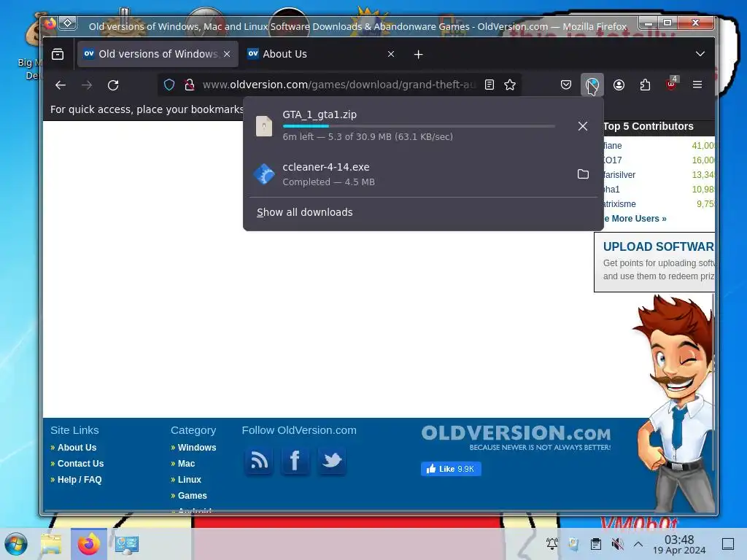This screenshot has height=560, width=747.
Task: Toggle the downloads panel button
Action: coord(592,85)
